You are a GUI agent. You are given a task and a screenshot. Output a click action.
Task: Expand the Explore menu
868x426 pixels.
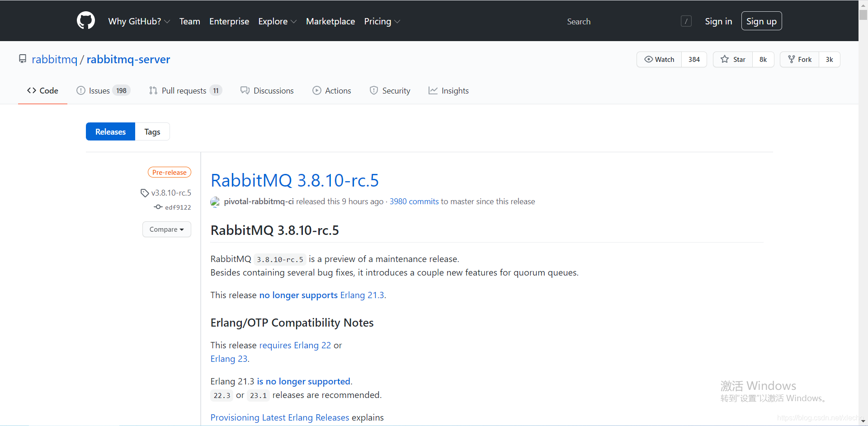(x=278, y=21)
